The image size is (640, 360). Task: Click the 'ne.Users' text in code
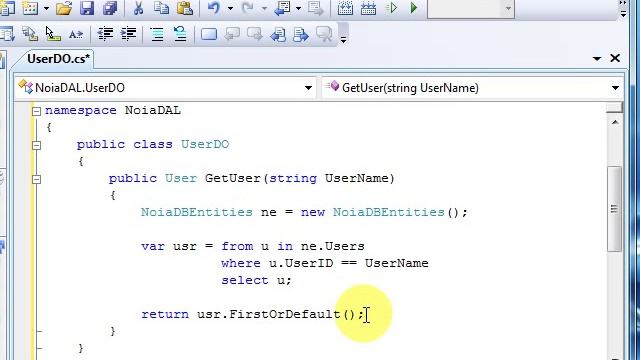click(333, 247)
